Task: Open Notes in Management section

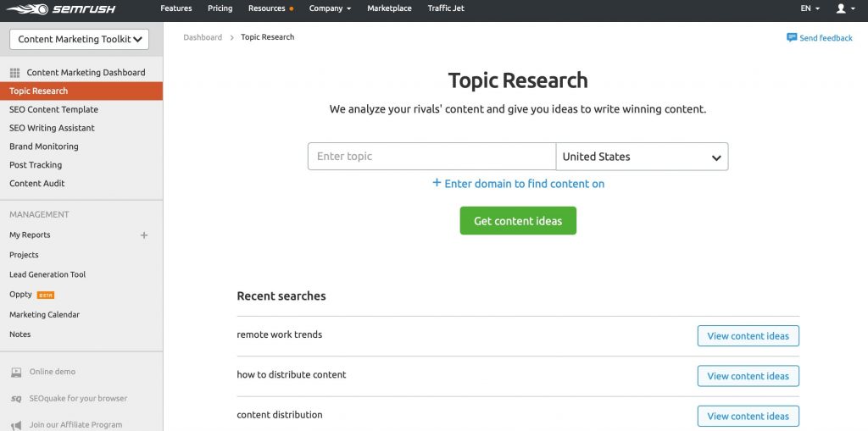Action: tap(20, 334)
